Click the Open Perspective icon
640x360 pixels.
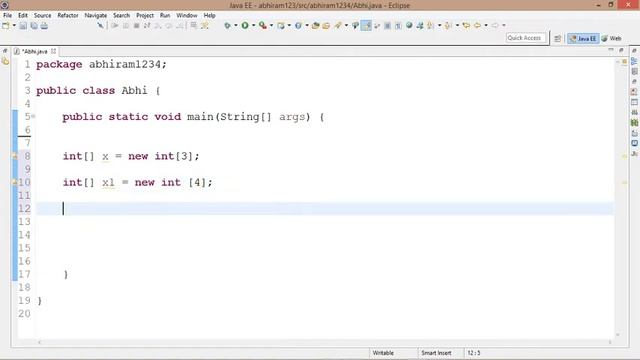(558, 38)
